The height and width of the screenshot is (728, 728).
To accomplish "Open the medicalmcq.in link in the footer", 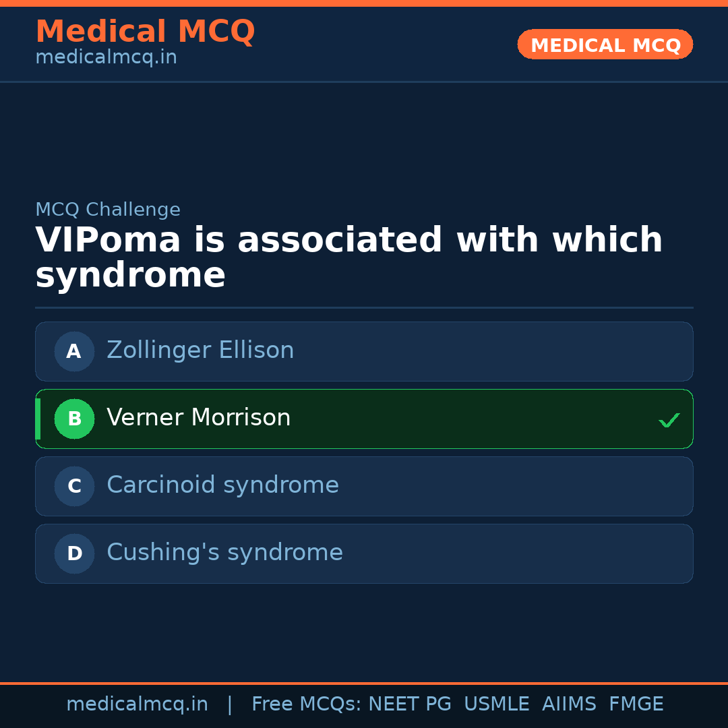I will pyautogui.click(x=137, y=704).
